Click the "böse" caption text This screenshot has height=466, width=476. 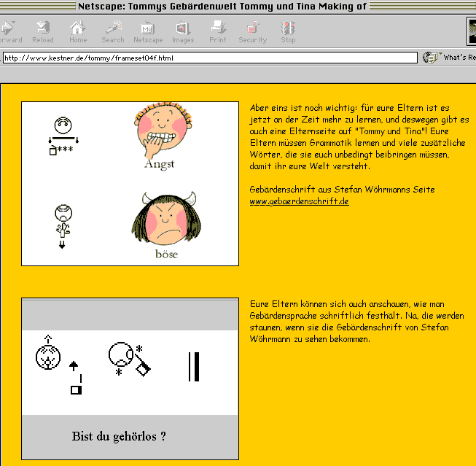[x=166, y=254]
